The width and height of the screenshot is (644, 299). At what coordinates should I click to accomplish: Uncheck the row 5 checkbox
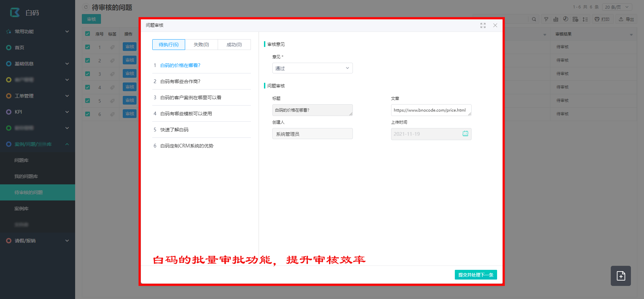coord(88,101)
